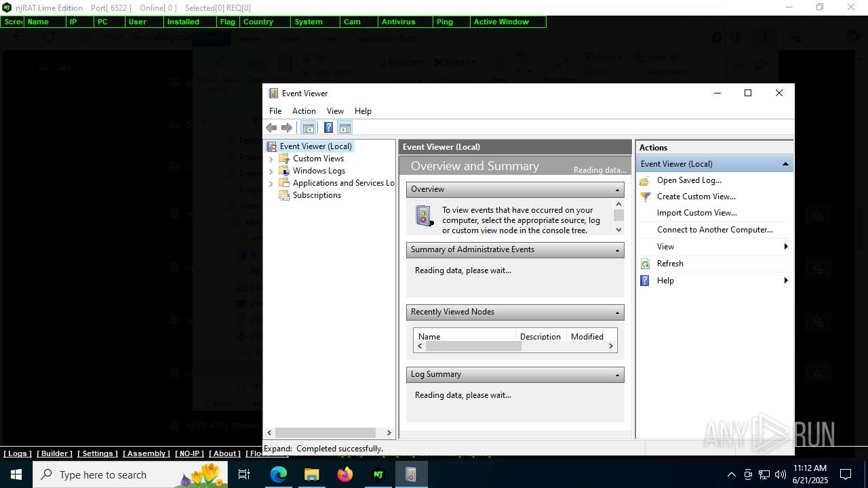868x488 pixels.
Task: Open File Explorer from the taskbar
Action: click(311, 474)
